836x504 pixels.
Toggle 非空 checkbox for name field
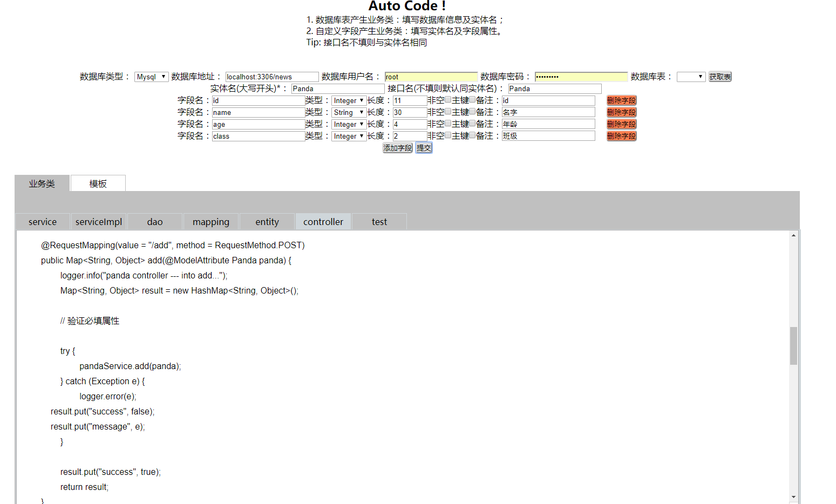tap(448, 111)
